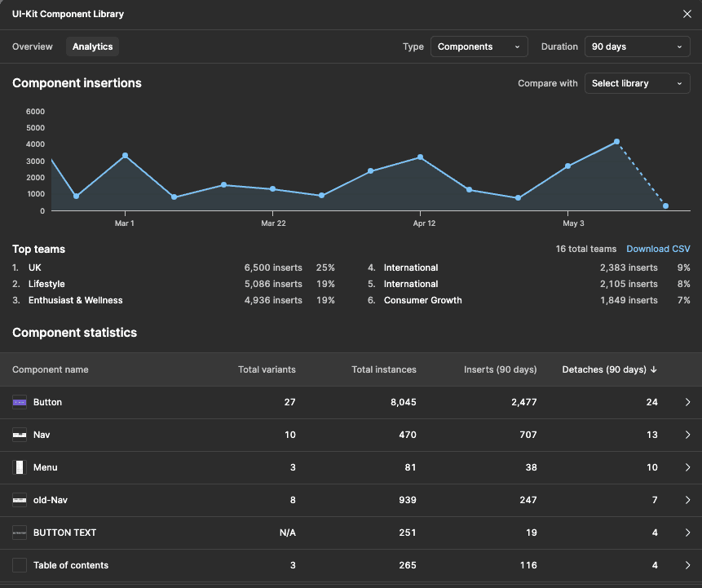Select the Analytics tab
Screen dimensions: 702x588
[92, 46]
